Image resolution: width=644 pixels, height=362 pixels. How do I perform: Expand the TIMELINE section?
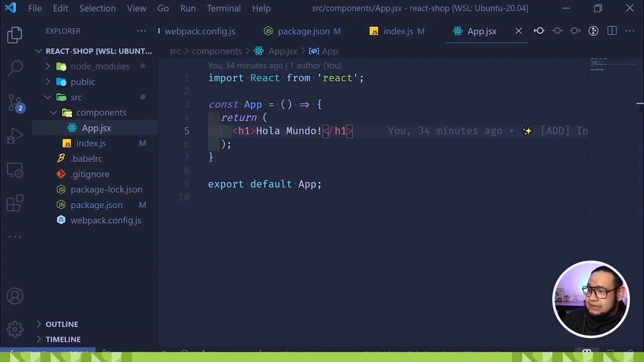(x=63, y=339)
